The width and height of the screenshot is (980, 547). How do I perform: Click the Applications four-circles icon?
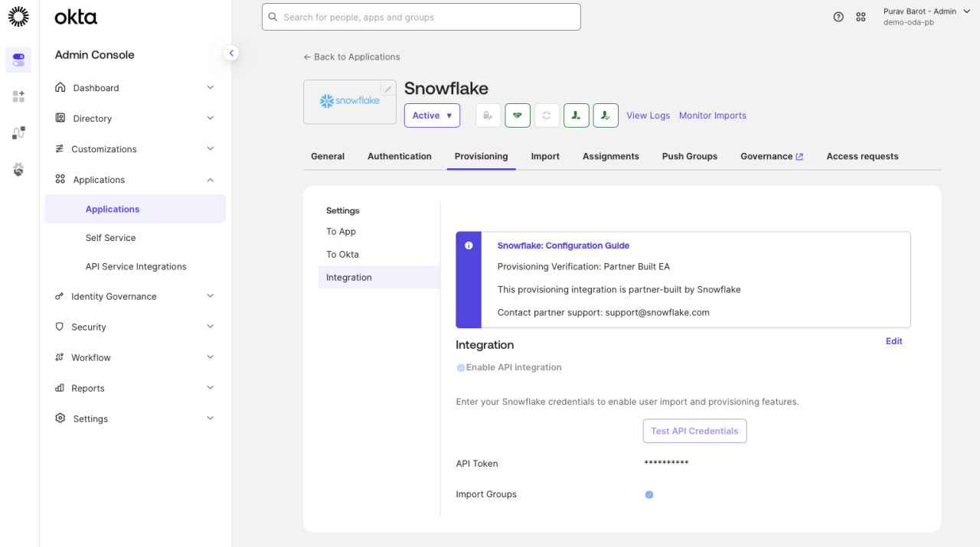click(x=60, y=179)
